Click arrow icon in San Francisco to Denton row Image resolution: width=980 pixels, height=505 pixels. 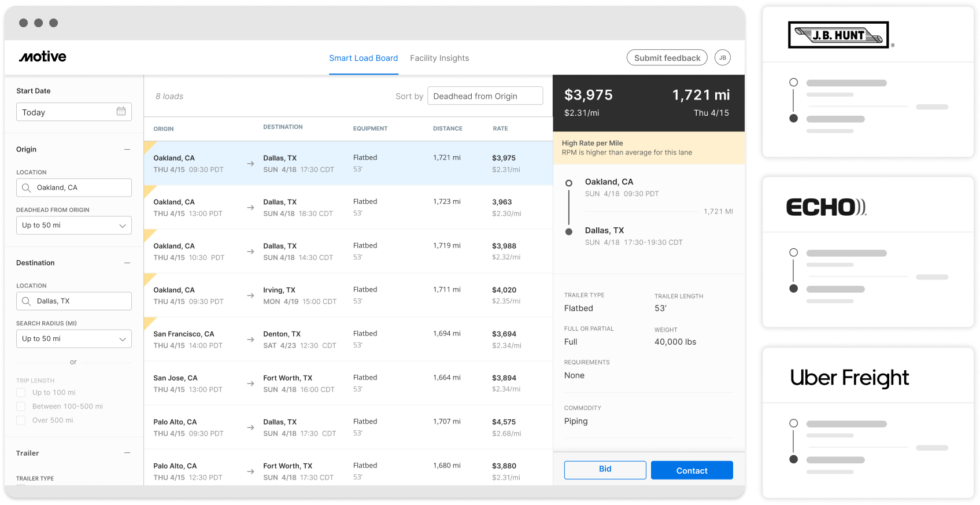pyautogui.click(x=250, y=340)
